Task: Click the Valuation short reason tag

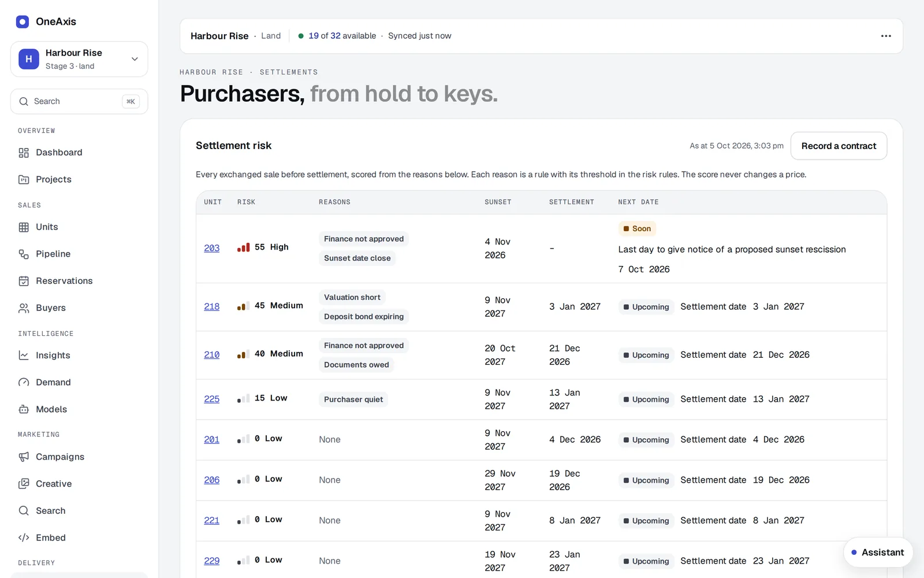Action: [x=352, y=298]
